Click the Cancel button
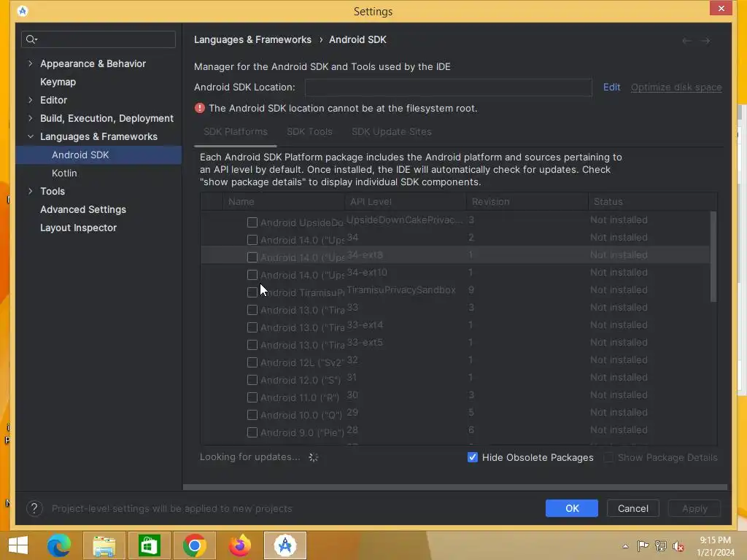Screen dimensions: 747x560 (x=632, y=508)
